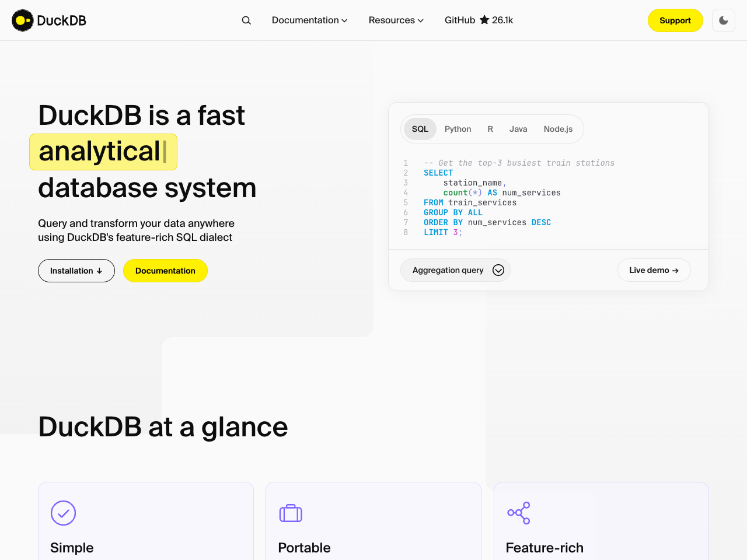This screenshot has width=747, height=560.
Task: Click the 'Portable' card heading
Action: [304, 548]
